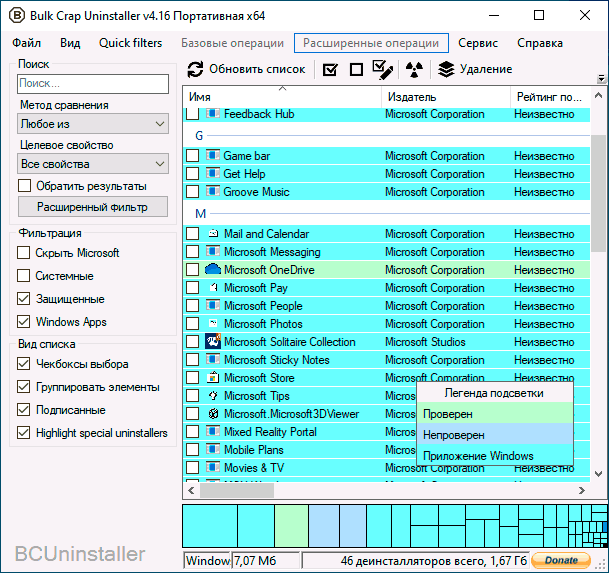Click the Microsoft People app icon
Screen dimensions: 609x573
click(213, 305)
